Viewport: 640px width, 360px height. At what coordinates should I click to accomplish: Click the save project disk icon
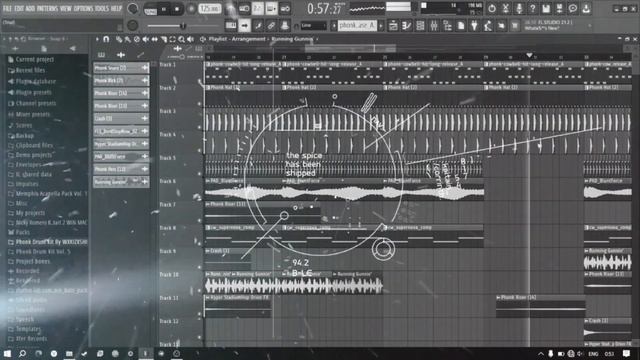click(546, 8)
